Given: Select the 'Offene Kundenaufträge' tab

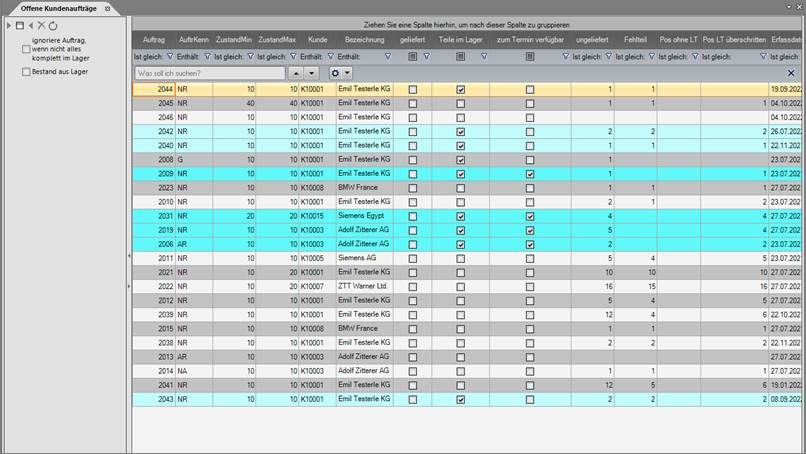Looking at the screenshot, I should [53, 8].
